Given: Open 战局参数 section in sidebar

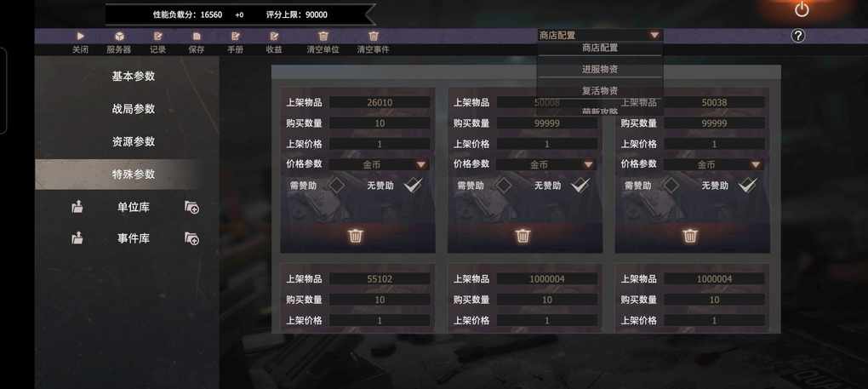Looking at the screenshot, I should click(134, 109).
